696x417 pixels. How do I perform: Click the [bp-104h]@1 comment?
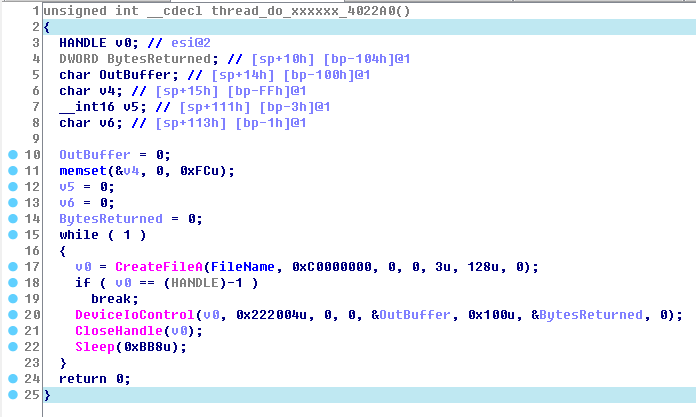click(x=367, y=59)
